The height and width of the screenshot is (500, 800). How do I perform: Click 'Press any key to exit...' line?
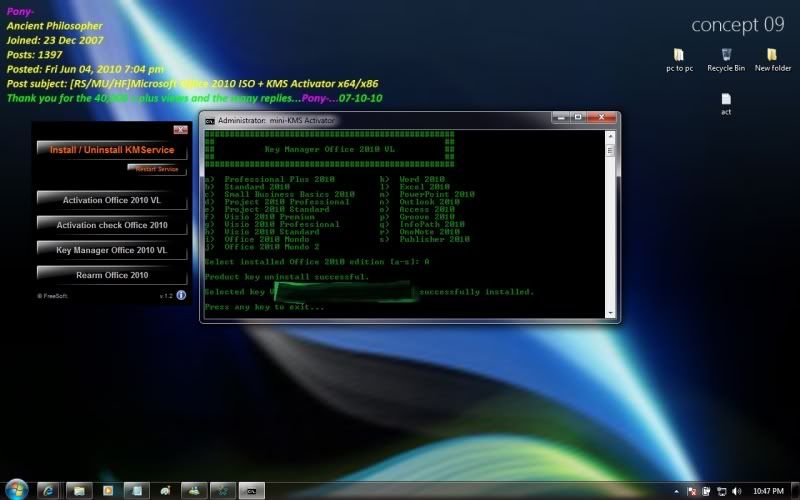(x=264, y=307)
